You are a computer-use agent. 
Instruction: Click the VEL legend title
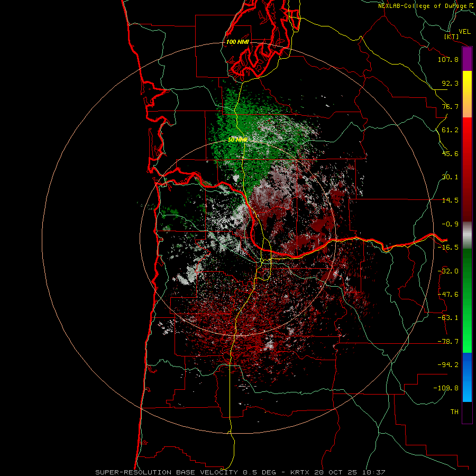tap(464, 32)
